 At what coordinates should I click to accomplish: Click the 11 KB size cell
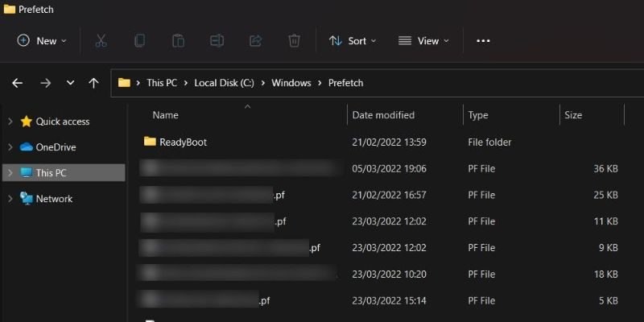click(x=606, y=221)
